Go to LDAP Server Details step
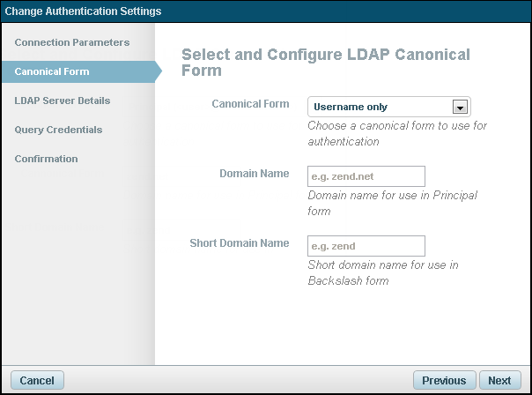532x395 pixels. 63,101
